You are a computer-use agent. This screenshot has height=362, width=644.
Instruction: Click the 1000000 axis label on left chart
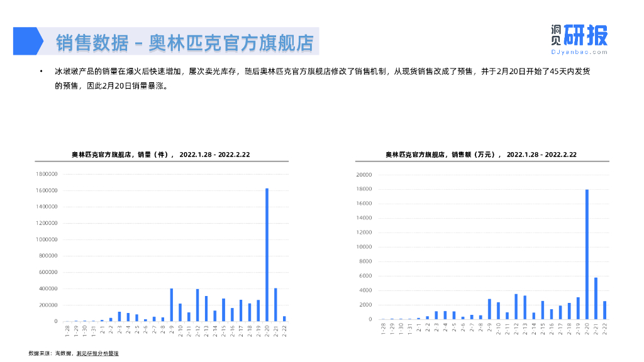(47, 239)
